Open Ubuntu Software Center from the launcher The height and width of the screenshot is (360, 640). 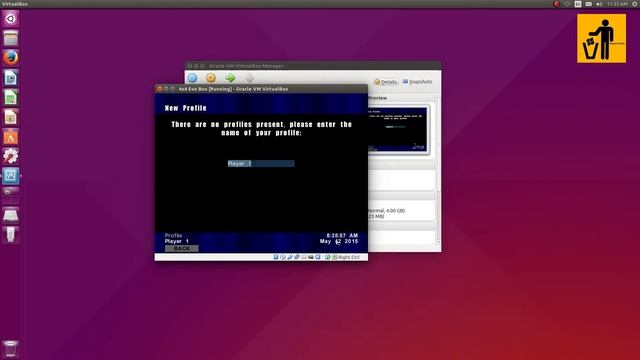click(x=11, y=136)
